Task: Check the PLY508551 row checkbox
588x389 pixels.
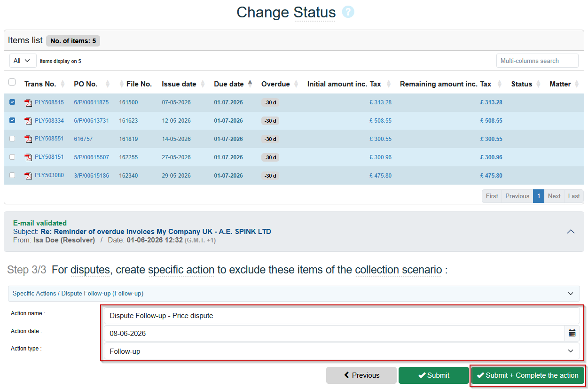Action: coord(12,139)
